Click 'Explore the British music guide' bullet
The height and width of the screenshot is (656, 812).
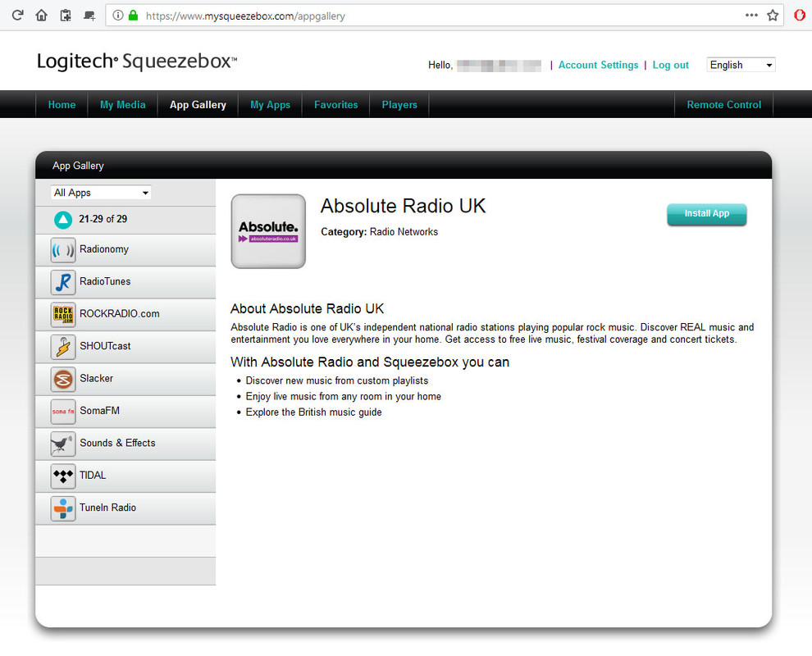click(x=313, y=412)
